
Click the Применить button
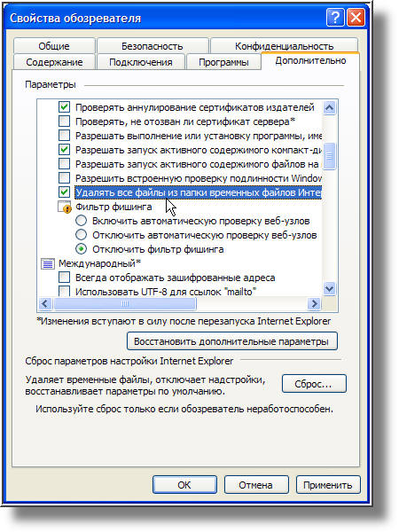pyautogui.click(x=328, y=485)
